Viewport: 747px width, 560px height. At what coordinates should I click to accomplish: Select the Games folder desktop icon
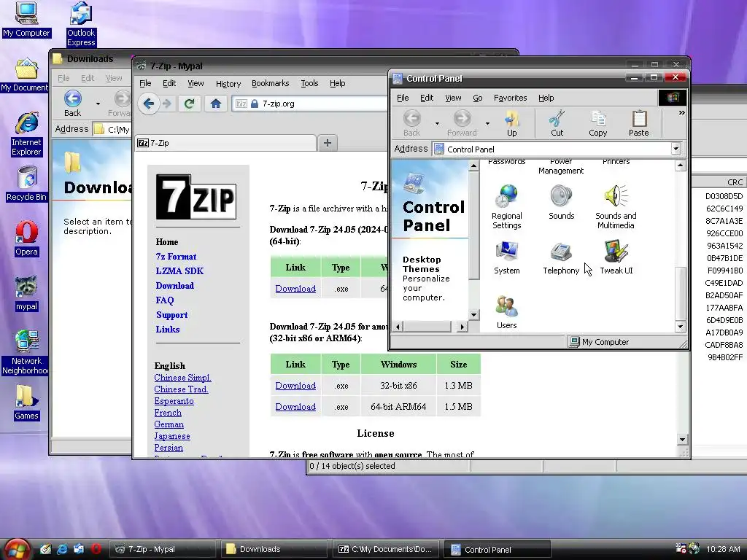(26, 402)
